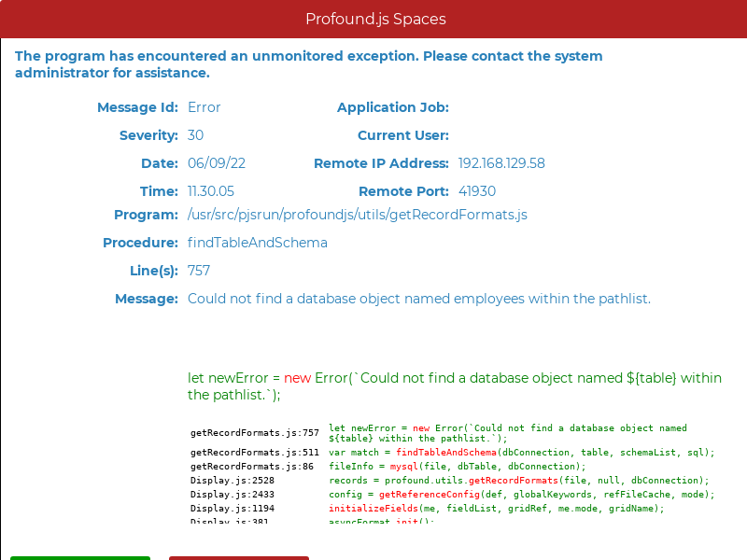The height and width of the screenshot is (560, 747).
Task: Click the Procedure value "findTableAndSchema"
Action: 258,243
